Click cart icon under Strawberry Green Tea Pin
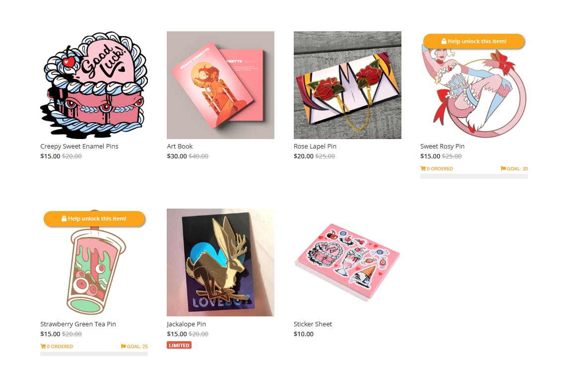This screenshot has width=588, height=375. click(43, 346)
